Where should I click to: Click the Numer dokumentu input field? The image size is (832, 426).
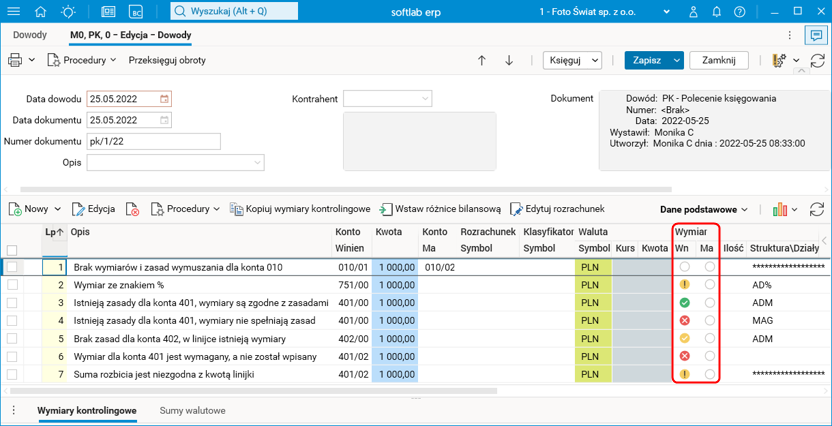click(153, 142)
